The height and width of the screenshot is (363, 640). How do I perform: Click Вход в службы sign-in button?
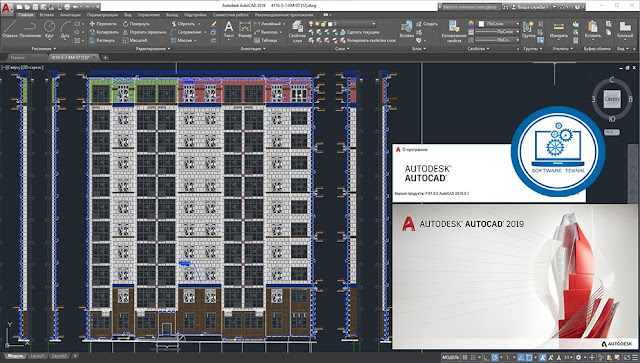(x=531, y=7)
